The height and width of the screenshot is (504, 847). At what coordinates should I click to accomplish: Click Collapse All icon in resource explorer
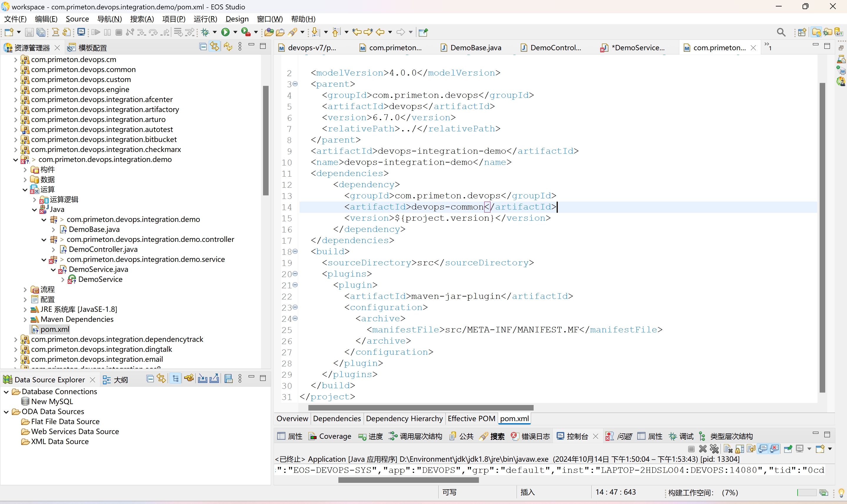tap(203, 46)
